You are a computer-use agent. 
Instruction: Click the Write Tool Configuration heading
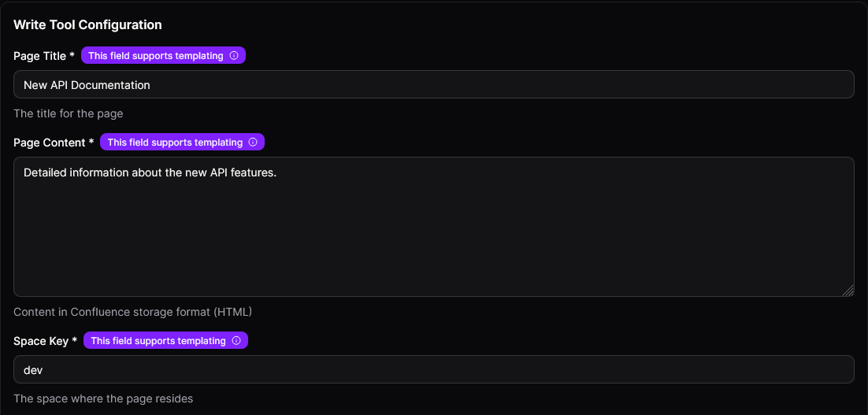pos(87,25)
